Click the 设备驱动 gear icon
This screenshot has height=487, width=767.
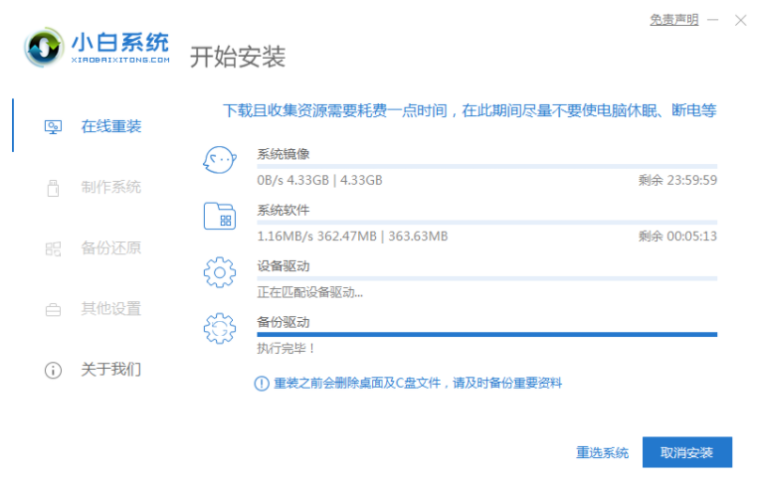coord(219,272)
